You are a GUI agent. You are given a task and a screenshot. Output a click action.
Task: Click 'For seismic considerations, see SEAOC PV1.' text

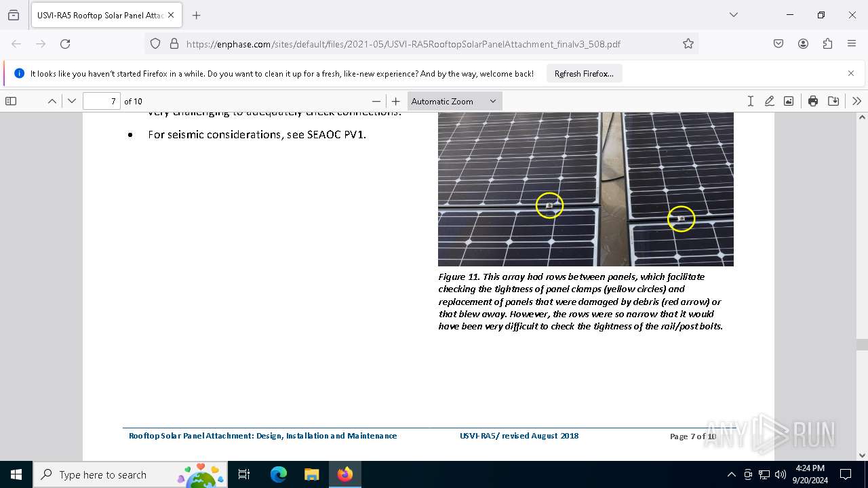(257, 134)
